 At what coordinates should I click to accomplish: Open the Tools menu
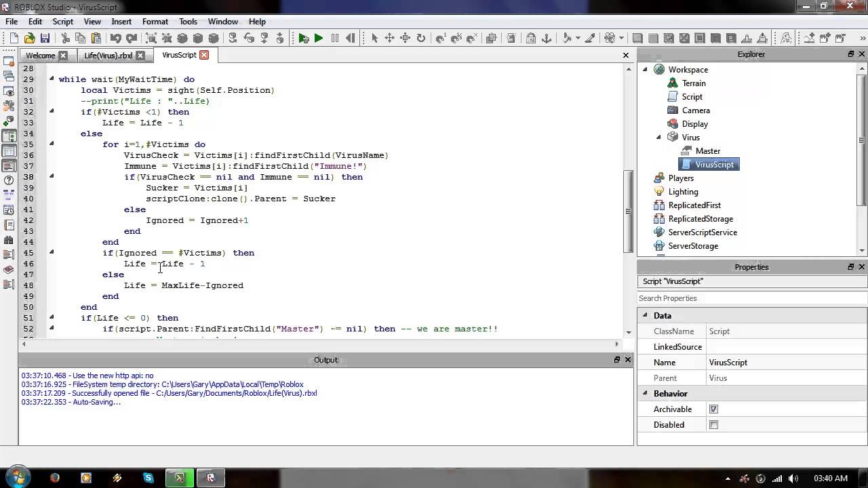click(188, 22)
